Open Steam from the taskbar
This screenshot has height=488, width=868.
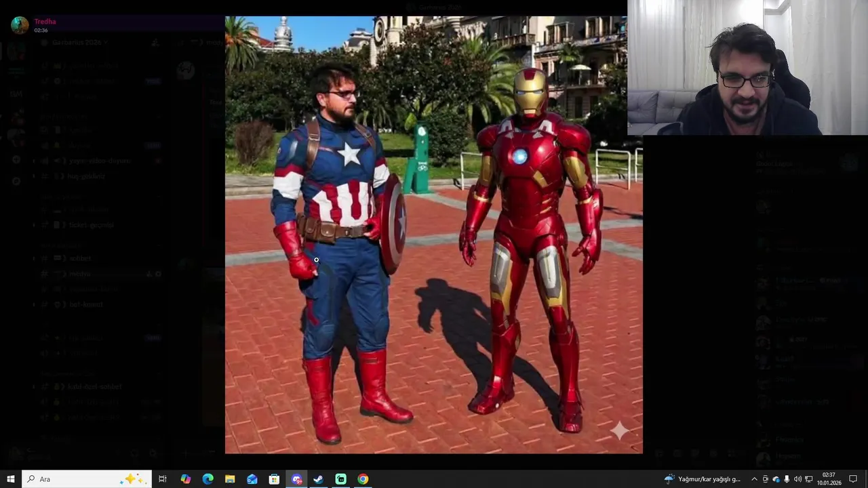click(x=318, y=479)
